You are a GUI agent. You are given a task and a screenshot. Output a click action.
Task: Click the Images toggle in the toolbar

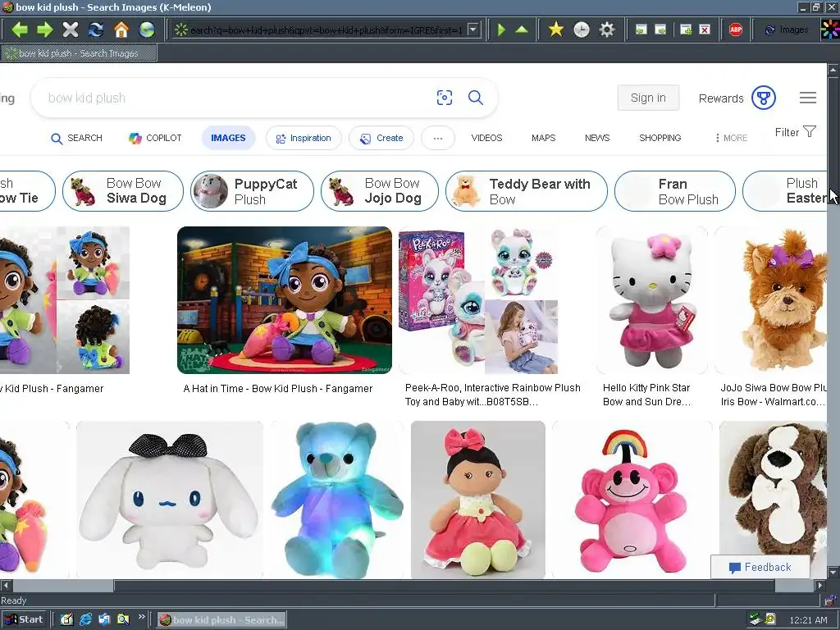tap(786, 30)
